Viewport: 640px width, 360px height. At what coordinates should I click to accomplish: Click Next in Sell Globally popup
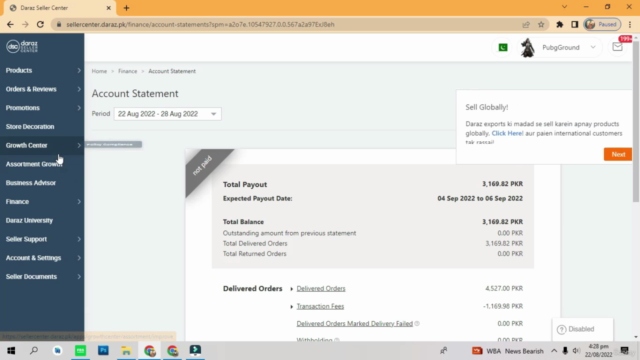pyautogui.click(x=618, y=154)
